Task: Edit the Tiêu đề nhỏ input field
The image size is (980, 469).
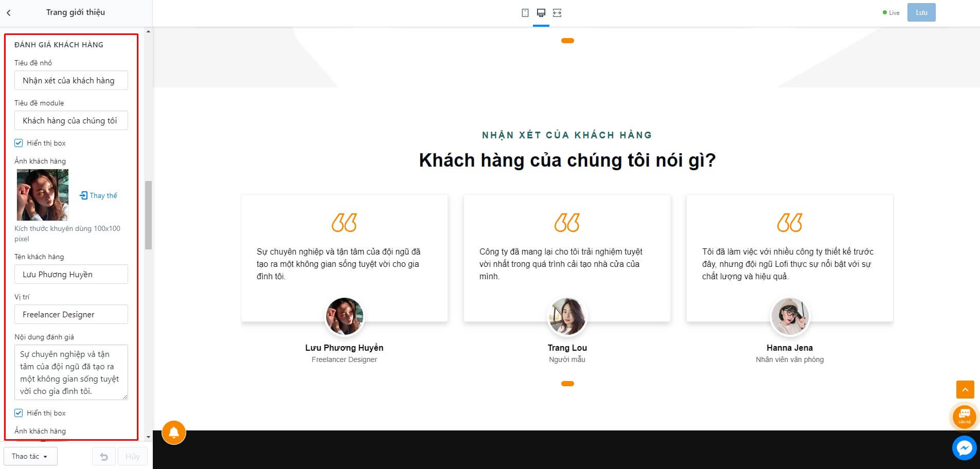Action: pyautogui.click(x=71, y=80)
